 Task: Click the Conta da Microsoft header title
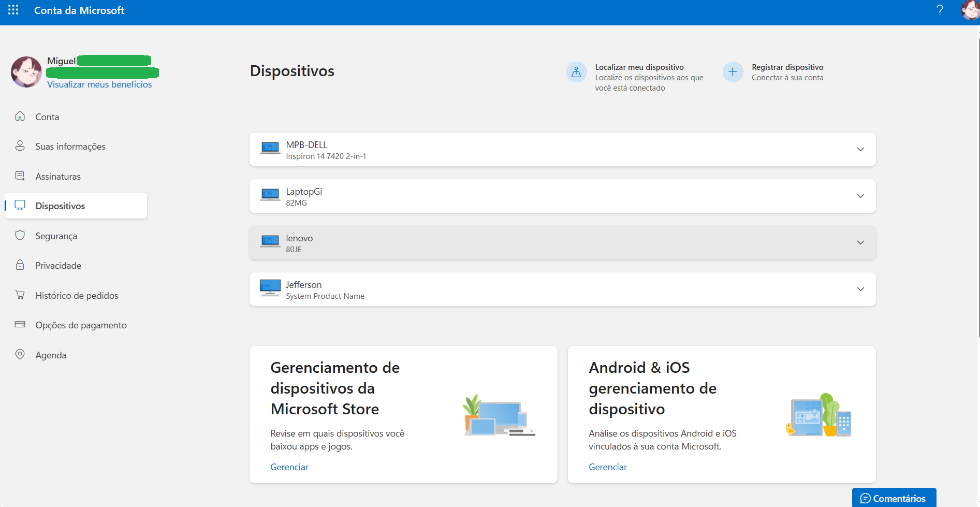click(x=79, y=10)
